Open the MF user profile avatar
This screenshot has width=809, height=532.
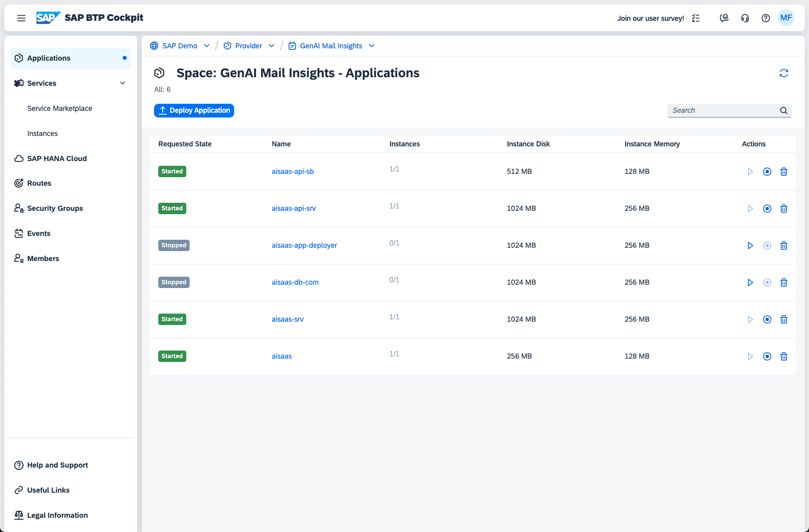pyautogui.click(x=786, y=18)
